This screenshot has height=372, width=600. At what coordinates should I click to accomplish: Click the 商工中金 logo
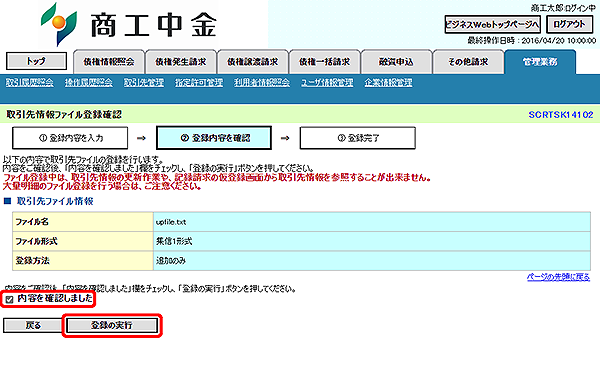[x=129, y=24]
